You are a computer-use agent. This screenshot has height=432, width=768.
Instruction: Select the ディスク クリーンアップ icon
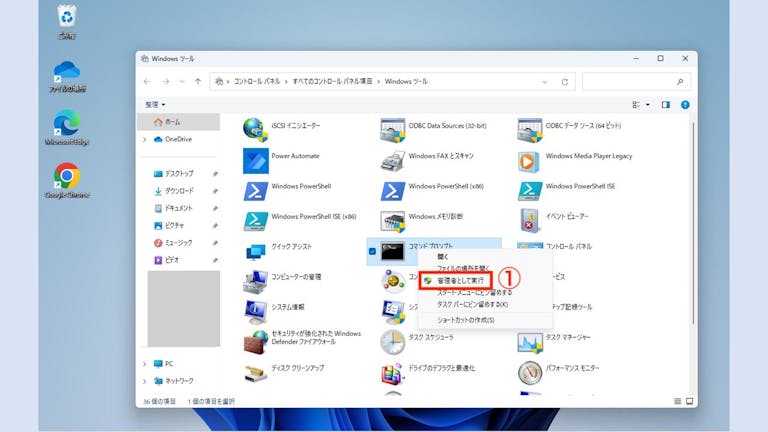pos(255,373)
